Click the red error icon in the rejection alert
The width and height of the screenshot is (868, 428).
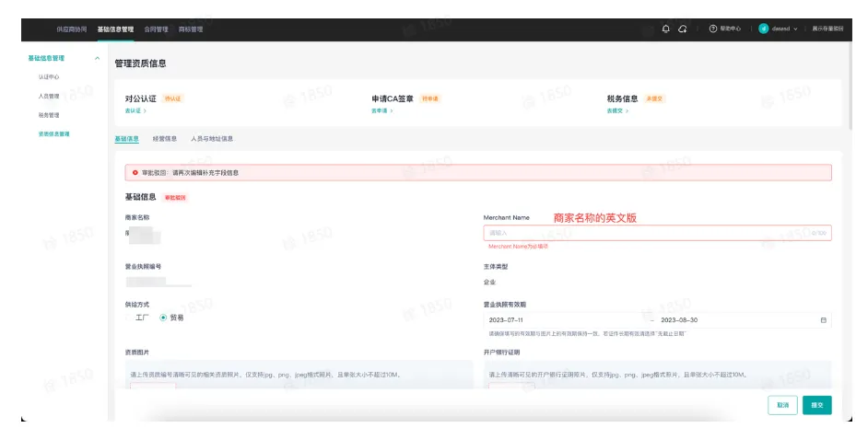coord(135,172)
